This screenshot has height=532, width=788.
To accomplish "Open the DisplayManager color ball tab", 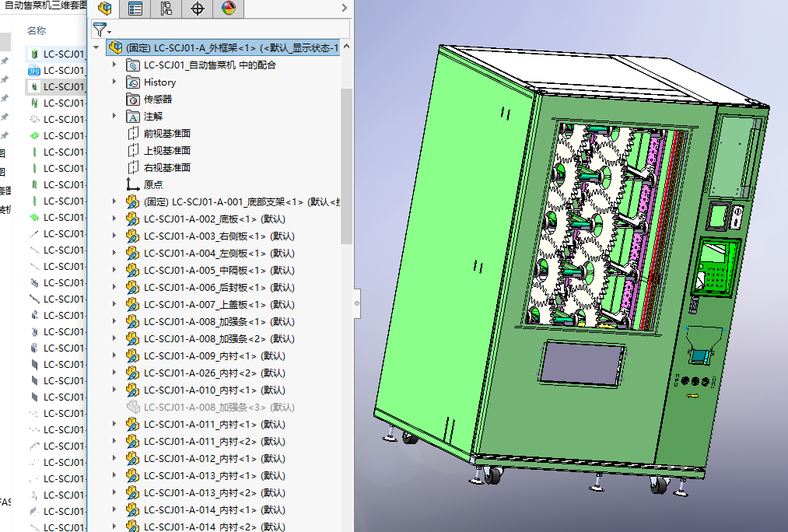I will (229, 9).
